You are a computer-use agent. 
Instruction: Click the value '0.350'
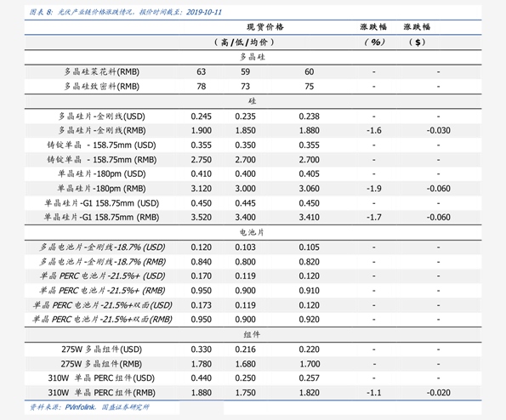click(x=245, y=145)
